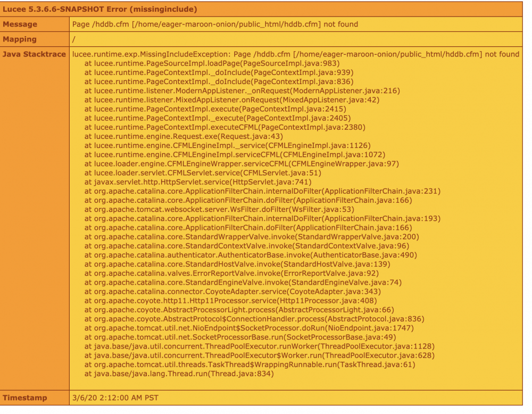
Task: Select the HttpServlet.service line
Action: 198,182
